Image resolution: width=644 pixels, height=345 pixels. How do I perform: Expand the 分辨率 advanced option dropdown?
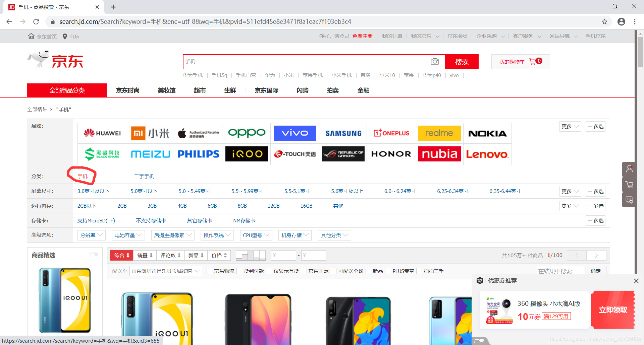point(92,235)
